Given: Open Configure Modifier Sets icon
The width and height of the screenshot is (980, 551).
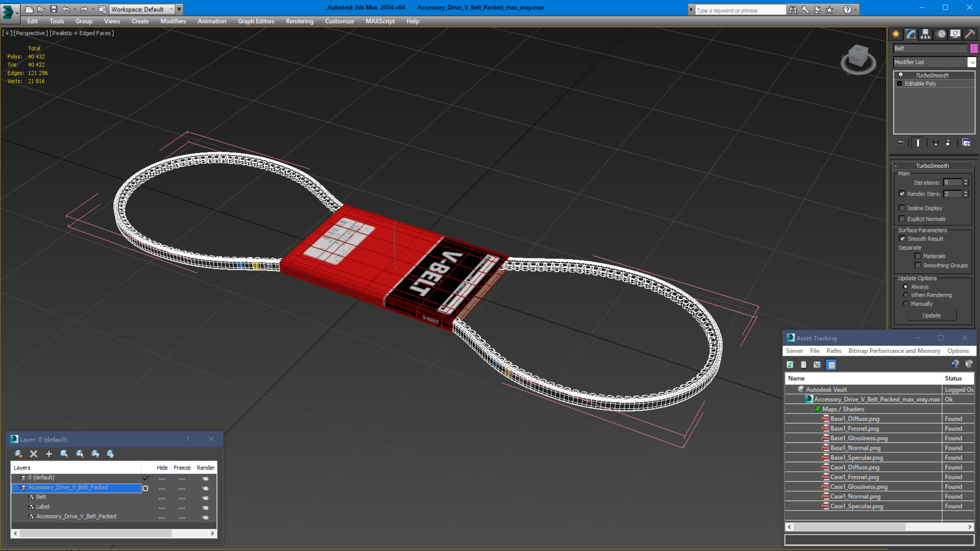Looking at the screenshot, I should 966,143.
